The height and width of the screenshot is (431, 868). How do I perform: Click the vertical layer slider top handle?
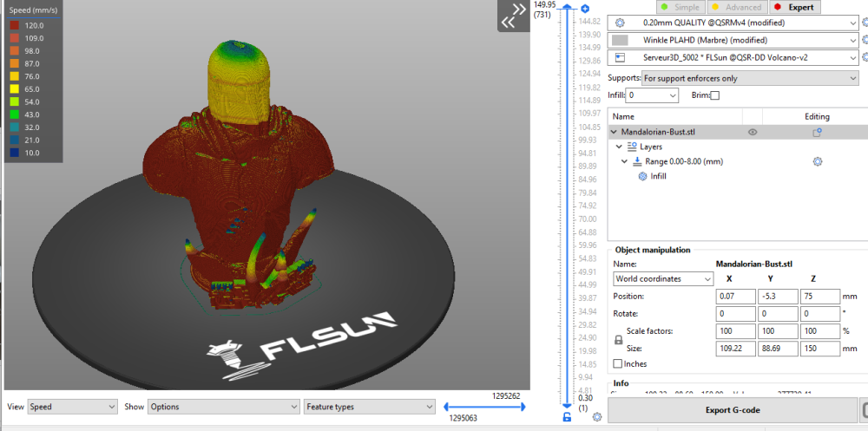(566, 9)
